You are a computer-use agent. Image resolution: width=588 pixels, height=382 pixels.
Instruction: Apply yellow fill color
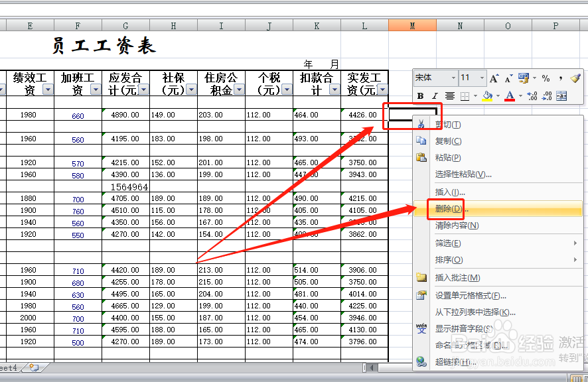pos(488,95)
